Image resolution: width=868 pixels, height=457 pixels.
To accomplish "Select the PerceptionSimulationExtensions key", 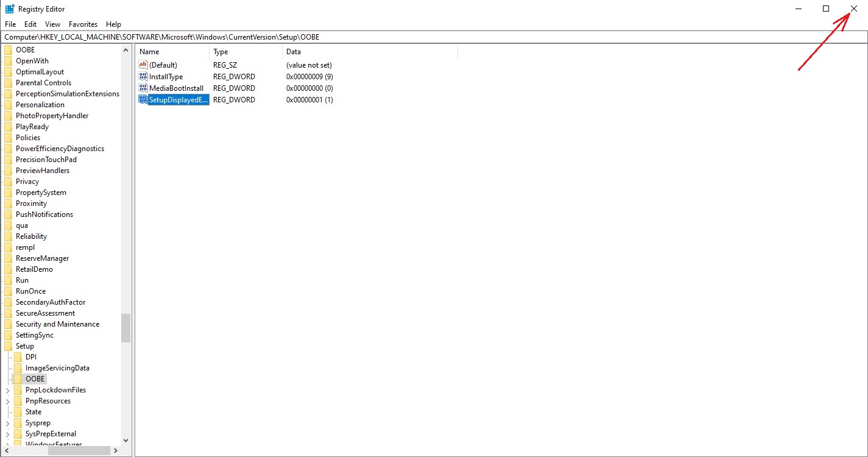I will pos(68,94).
